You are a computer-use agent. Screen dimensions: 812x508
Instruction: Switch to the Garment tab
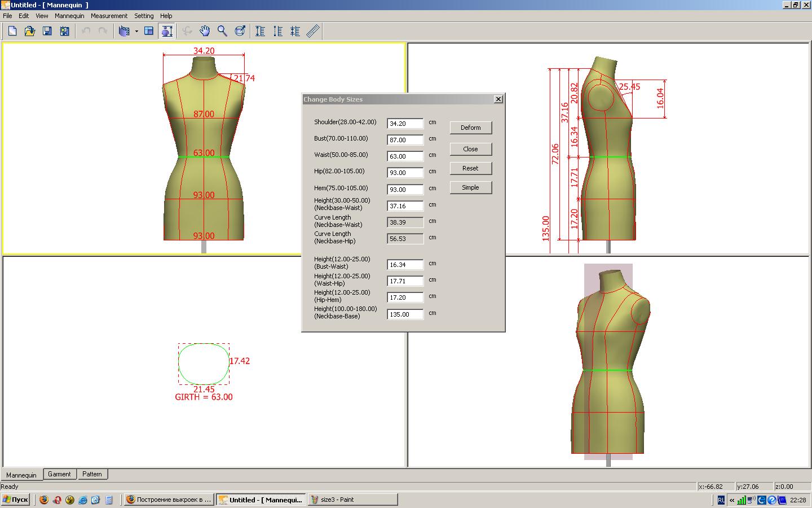59,474
